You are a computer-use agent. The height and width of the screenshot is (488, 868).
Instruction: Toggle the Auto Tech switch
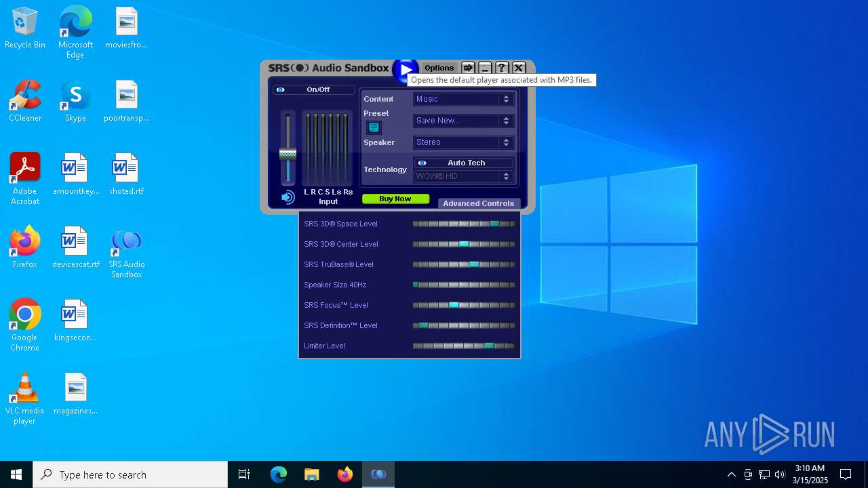(x=463, y=163)
